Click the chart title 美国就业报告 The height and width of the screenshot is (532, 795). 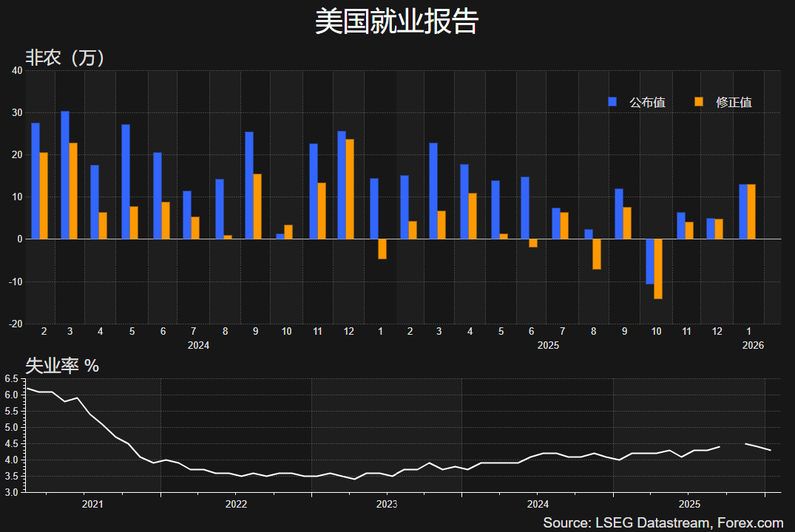[397, 21]
